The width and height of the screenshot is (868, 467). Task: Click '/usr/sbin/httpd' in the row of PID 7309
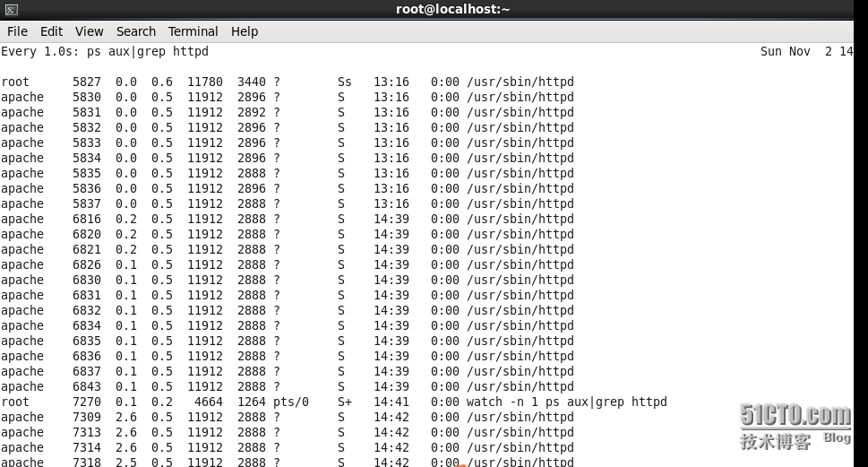click(x=520, y=417)
